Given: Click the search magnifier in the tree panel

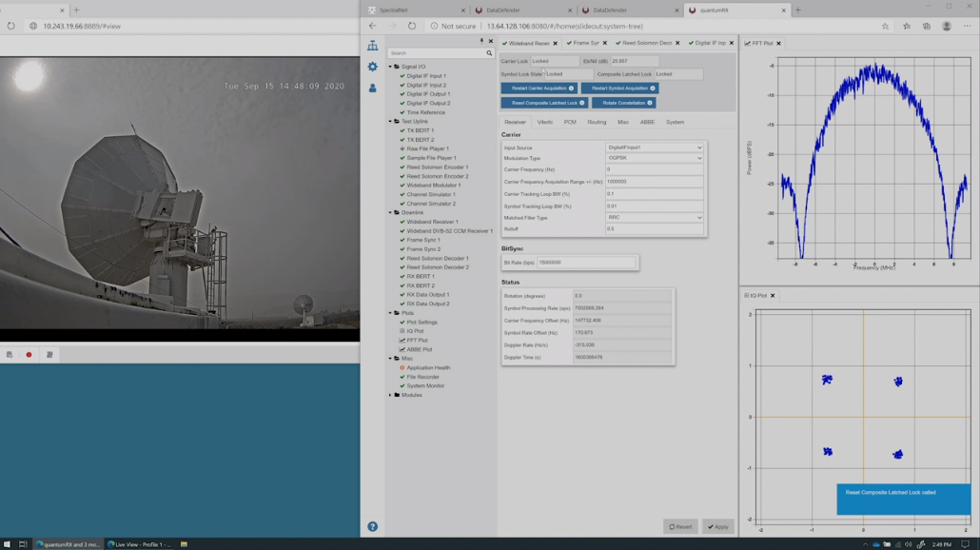Looking at the screenshot, I should pos(490,53).
